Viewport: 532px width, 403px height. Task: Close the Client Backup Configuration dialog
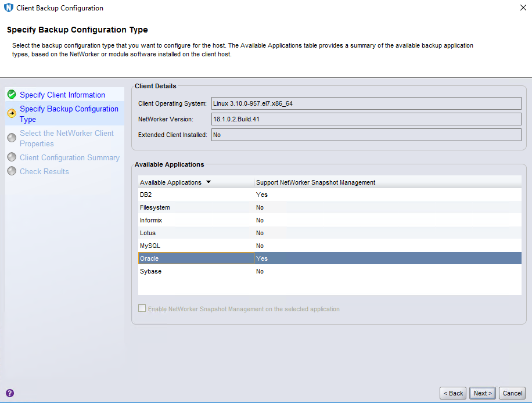point(522,8)
